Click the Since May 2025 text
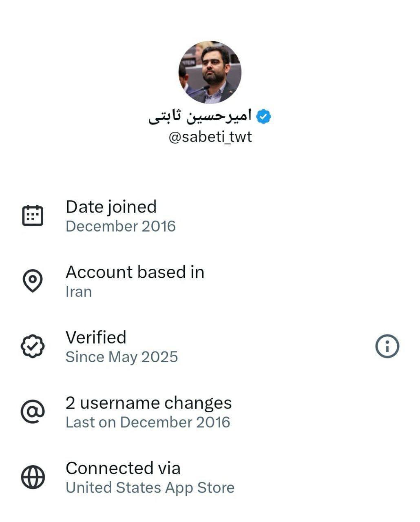 122,357
